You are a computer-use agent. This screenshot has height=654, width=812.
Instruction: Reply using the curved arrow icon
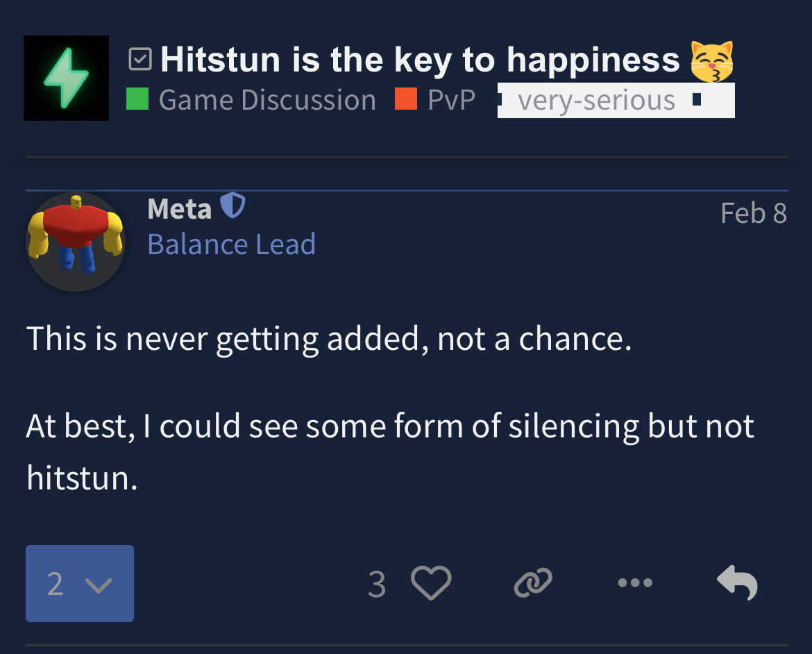point(737,582)
